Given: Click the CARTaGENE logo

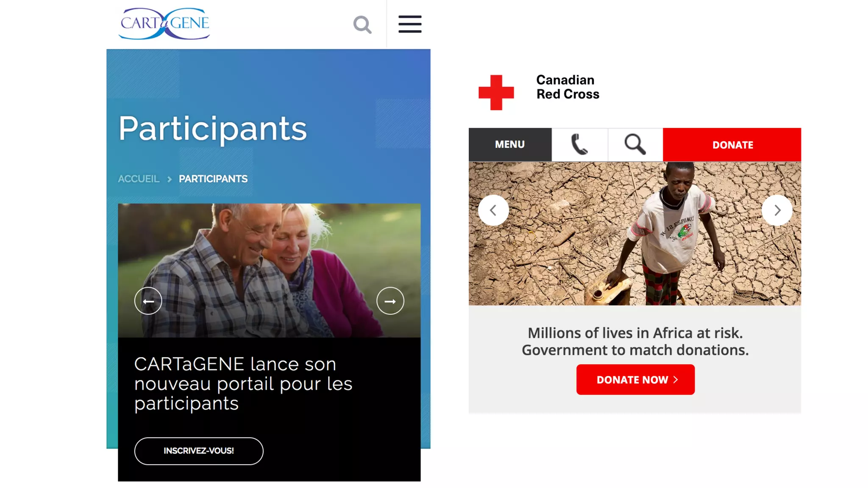Looking at the screenshot, I should [164, 24].
